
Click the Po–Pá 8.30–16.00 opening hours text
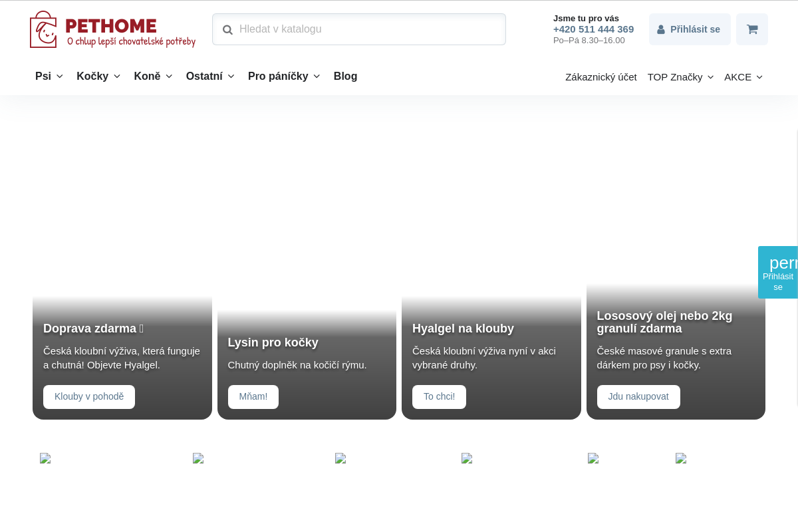(589, 41)
